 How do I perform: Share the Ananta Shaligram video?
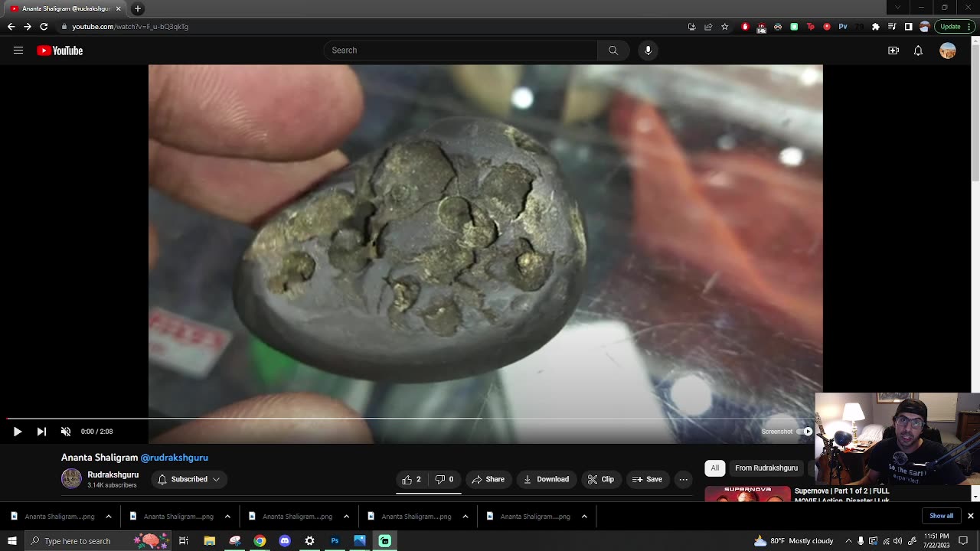coord(488,479)
